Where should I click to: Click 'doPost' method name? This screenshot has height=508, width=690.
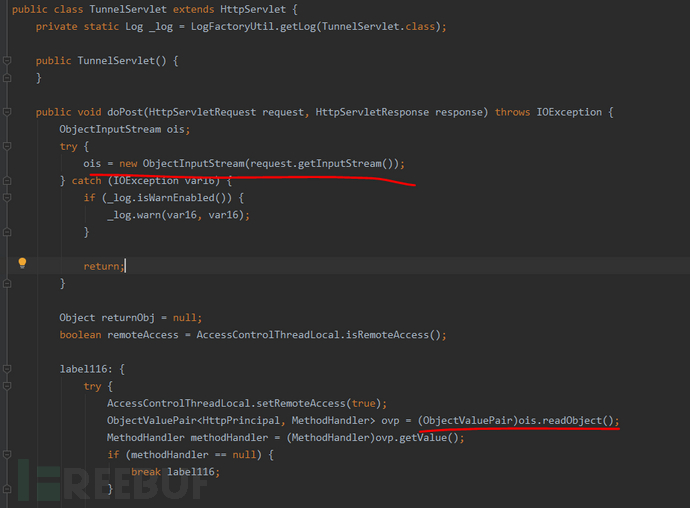point(125,112)
